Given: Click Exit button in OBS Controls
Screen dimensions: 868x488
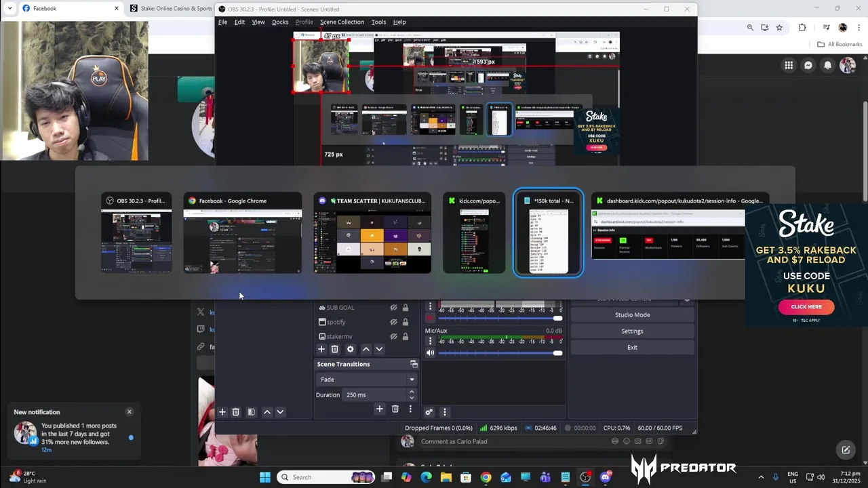Looking at the screenshot, I should [x=632, y=347].
